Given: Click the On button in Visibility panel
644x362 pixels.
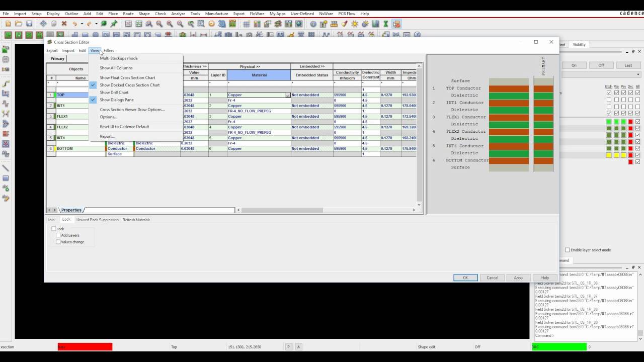Looking at the screenshot, I should click(x=574, y=65).
